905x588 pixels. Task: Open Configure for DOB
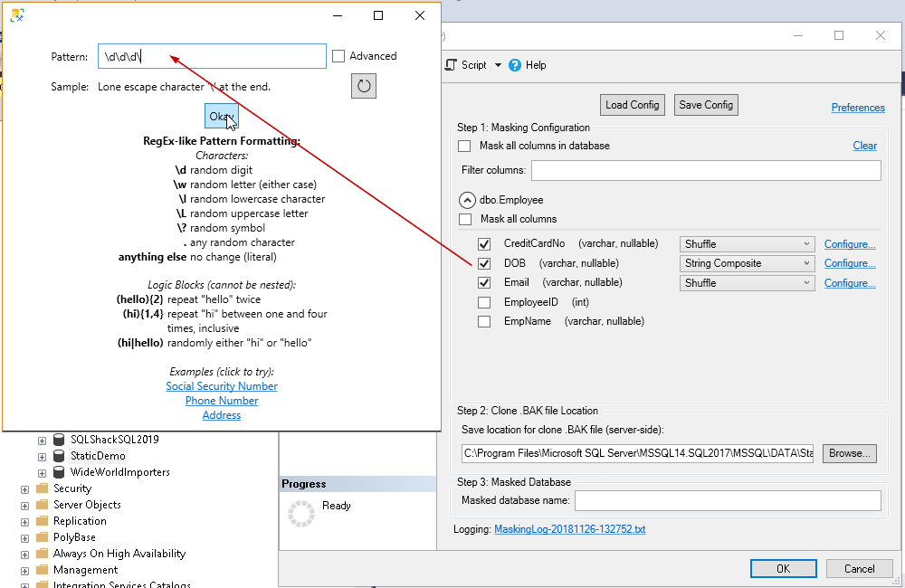[850, 263]
